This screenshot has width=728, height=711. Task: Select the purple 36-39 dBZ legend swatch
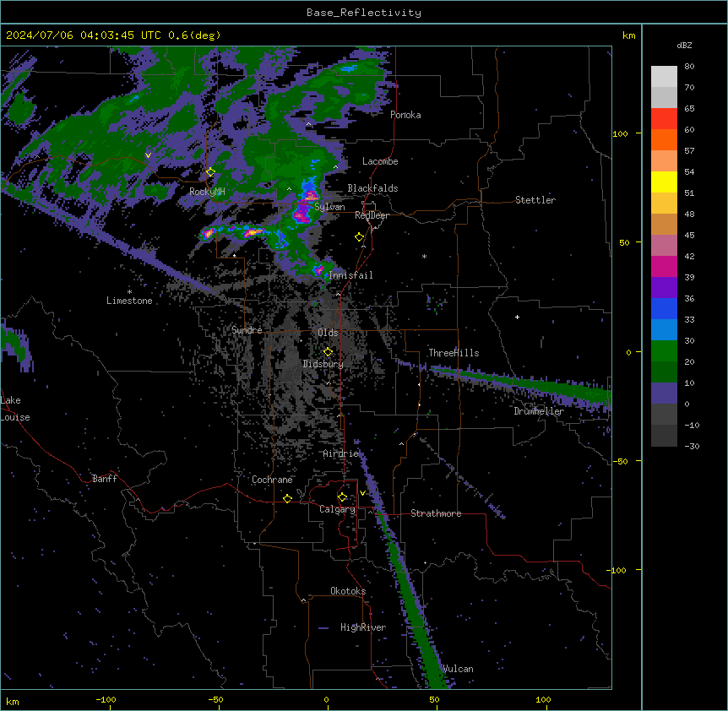(664, 287)
